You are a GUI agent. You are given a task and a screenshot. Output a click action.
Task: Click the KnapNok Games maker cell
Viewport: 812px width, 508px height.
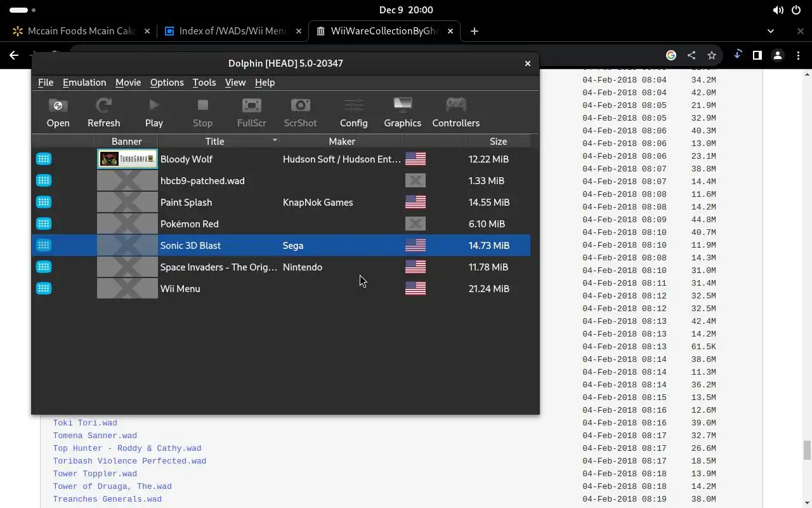point(318,203)
